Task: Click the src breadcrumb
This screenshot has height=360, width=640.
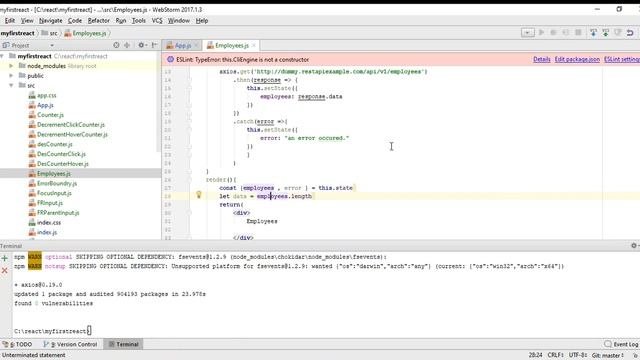Action: point(50,33)
